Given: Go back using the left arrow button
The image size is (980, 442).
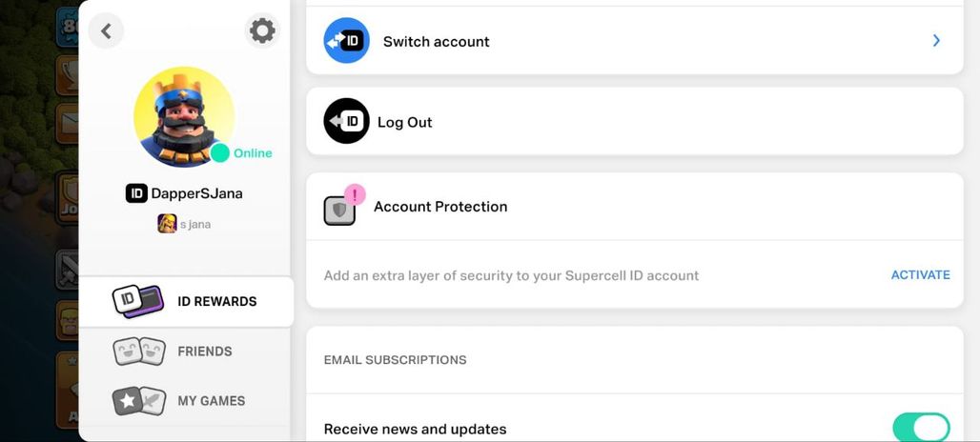Looking at the screenshot, I should (x=106, y=30).
